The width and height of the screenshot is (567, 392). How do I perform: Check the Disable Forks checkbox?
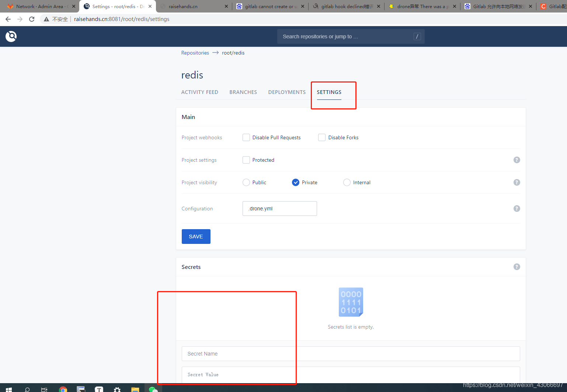[322, 137]
